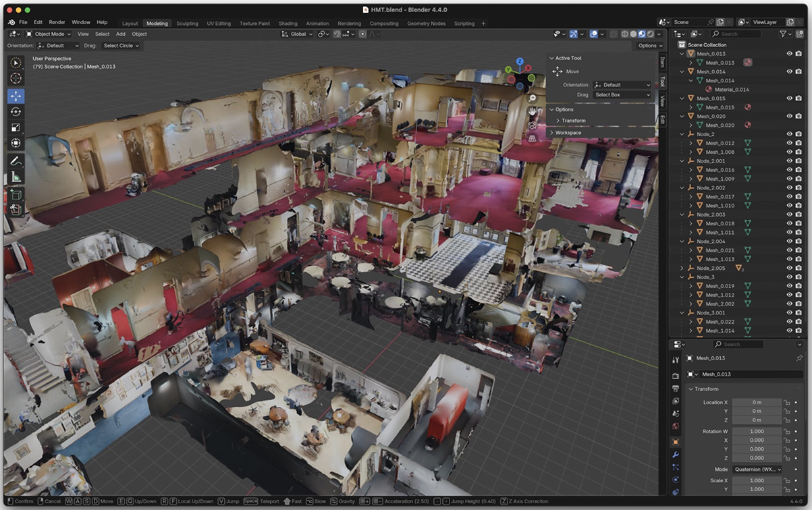Hide top-level Mesh_0.014 in viewport
This screenshot has height=510, width=812.
[x=790, y=72]
